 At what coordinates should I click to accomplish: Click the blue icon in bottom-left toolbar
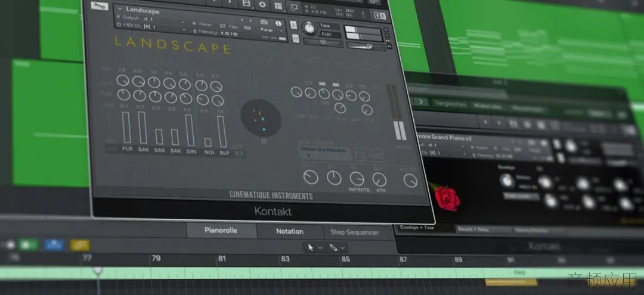[x=54, y=245]
